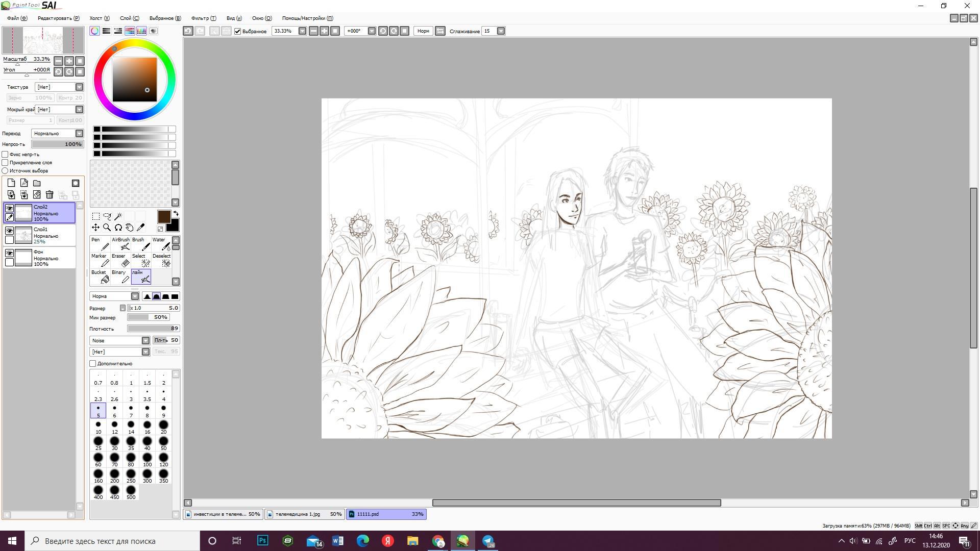The height and width of the screenshot is (551, 980).
Task: Open the Сглаживание stabilizer dropdown
Action: 501,31
